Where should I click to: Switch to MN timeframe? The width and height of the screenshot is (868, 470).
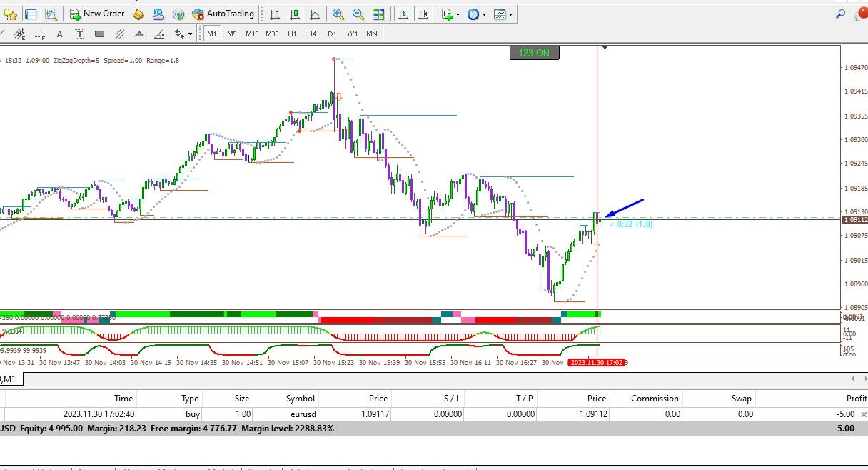click(x=372, y=34)
